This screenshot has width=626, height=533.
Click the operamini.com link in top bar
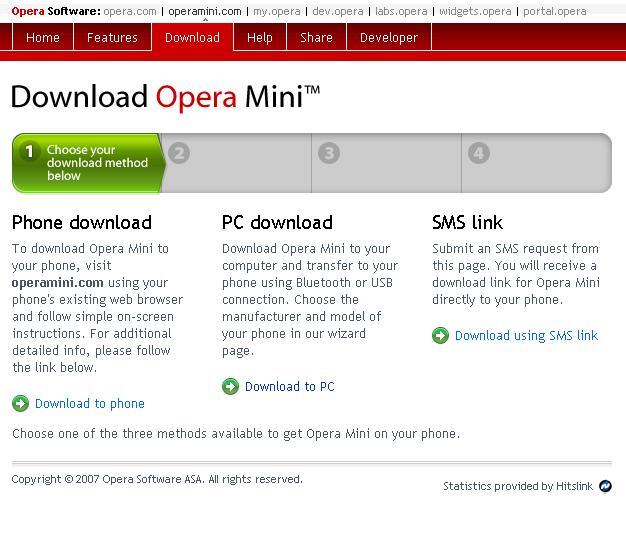pyautogui.click(x=205, y=11)
